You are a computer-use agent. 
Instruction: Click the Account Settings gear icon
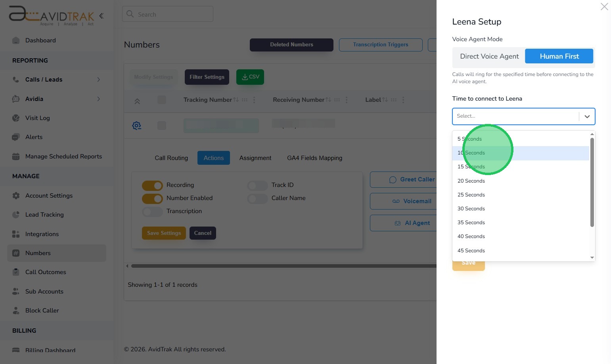[16, 196]
